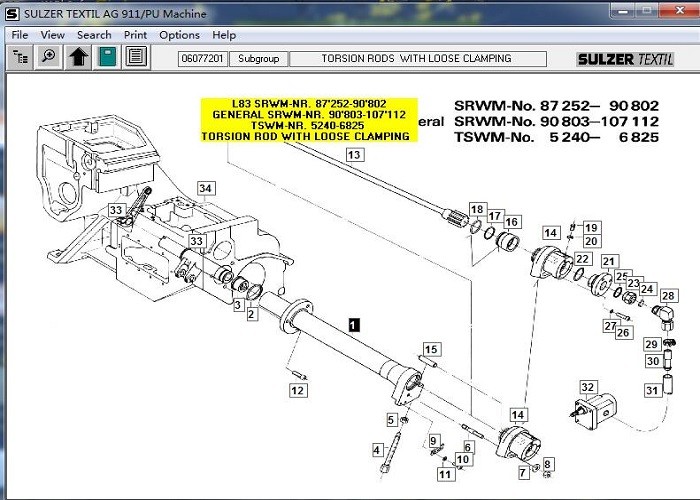Select part callout 22
The image size is (700, 500).
(583, 259)
